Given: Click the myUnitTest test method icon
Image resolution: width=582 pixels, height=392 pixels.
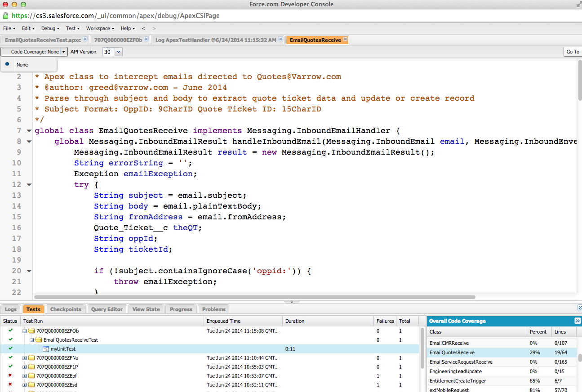Looking at the screenshot, I should [45, 348].
